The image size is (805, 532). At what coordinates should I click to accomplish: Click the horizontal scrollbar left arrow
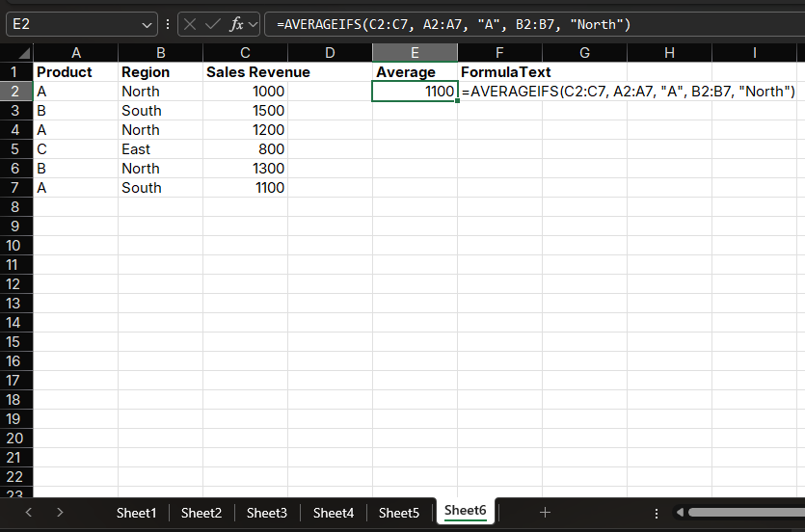[681, 512]
